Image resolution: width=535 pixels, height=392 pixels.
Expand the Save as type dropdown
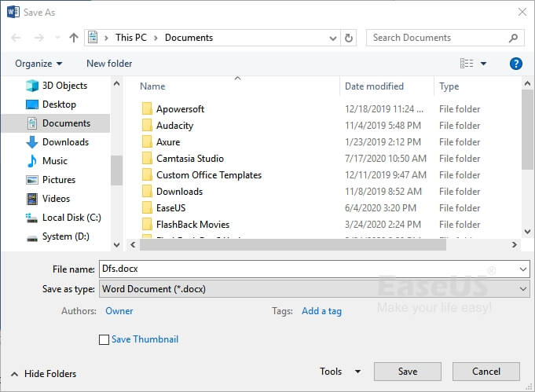pyautogui.click(x=524, y=289)
